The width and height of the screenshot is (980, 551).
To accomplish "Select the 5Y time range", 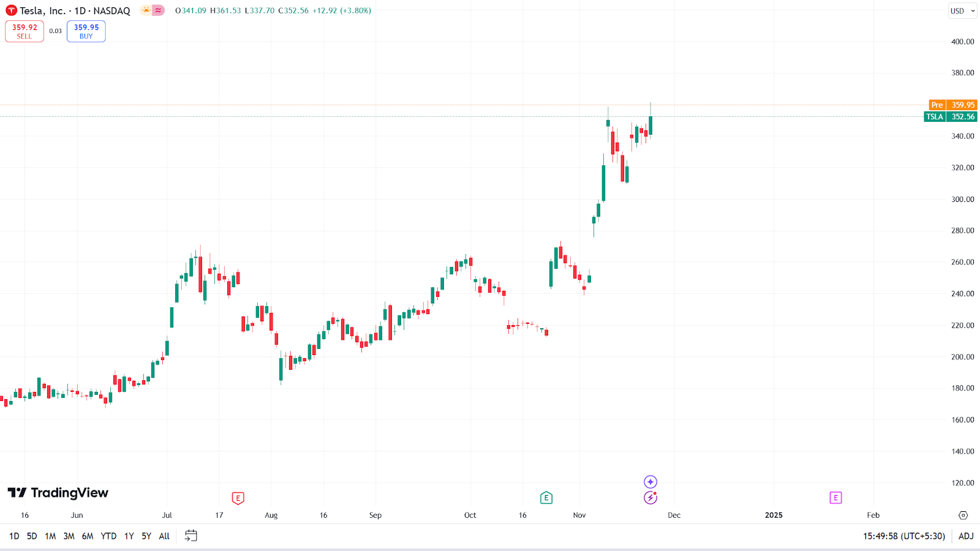I will [x=146, y=536].
